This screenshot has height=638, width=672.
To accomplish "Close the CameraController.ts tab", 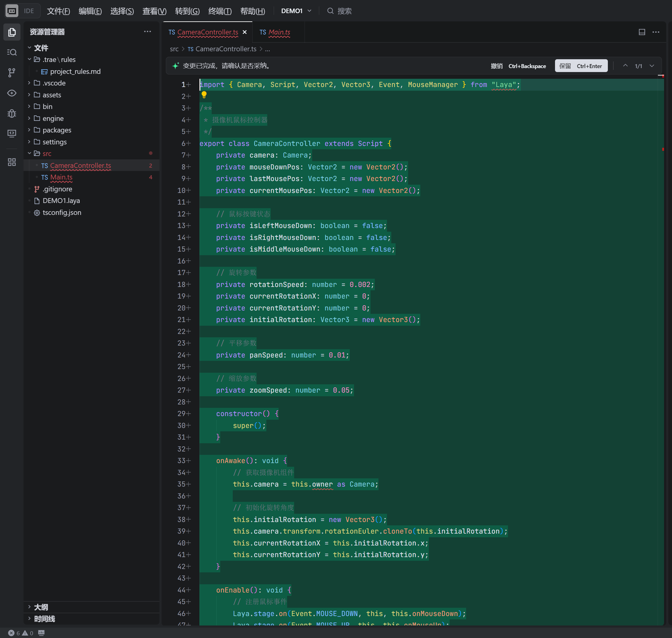I will tap(245, 32).
